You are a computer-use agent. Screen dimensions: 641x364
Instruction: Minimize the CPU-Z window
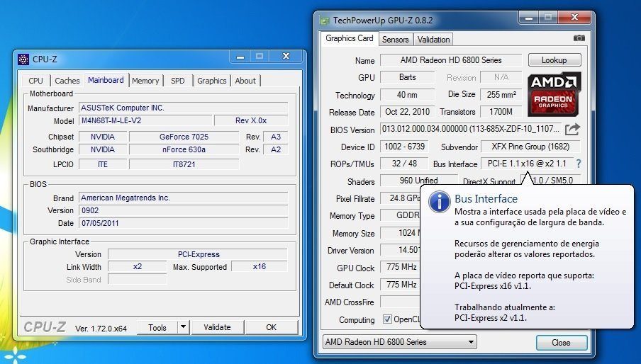[x=240, y=57]
